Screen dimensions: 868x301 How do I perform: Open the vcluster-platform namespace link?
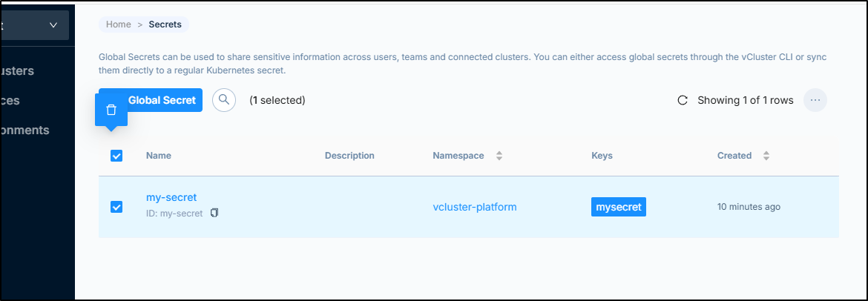click(474, 207)
